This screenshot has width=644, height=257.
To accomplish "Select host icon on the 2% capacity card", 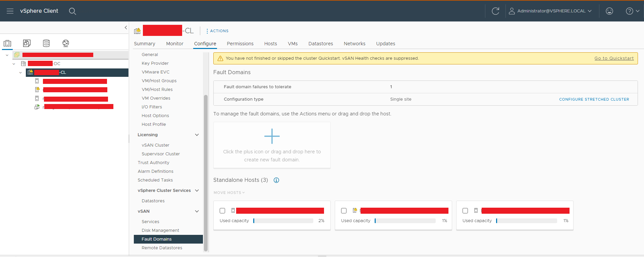I will (x=233, y=211).
